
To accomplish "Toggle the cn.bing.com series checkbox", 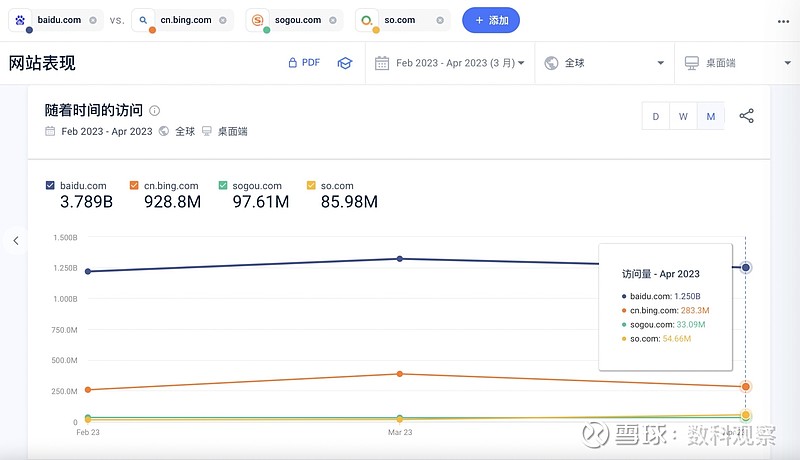I will click(134, 185).
